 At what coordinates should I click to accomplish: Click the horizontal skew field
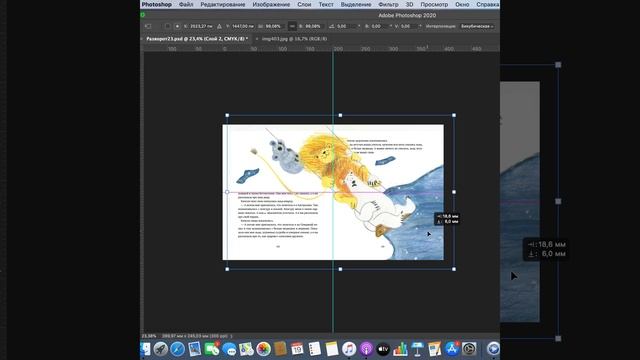tap(379, 26)
